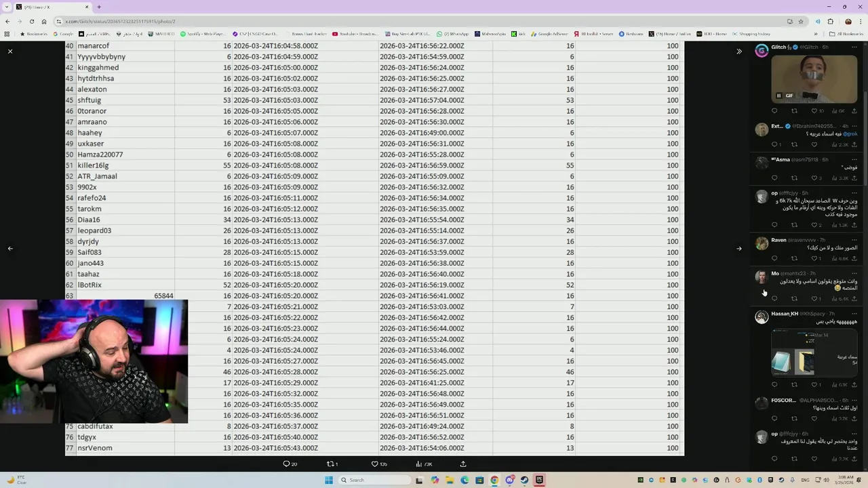Viewport: 868px width, 488px height.
Task: Click the browser address bar URL
Action: (122, 21)
